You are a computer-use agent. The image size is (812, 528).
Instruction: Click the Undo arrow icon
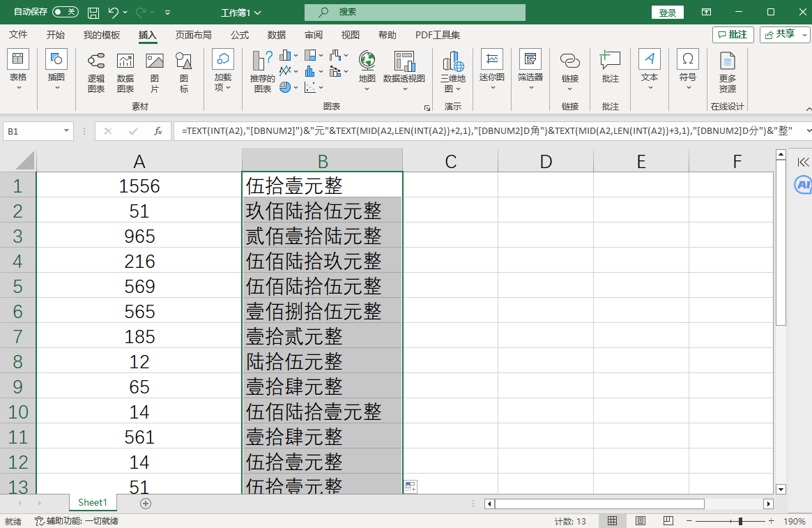click(x=113, y=13)
